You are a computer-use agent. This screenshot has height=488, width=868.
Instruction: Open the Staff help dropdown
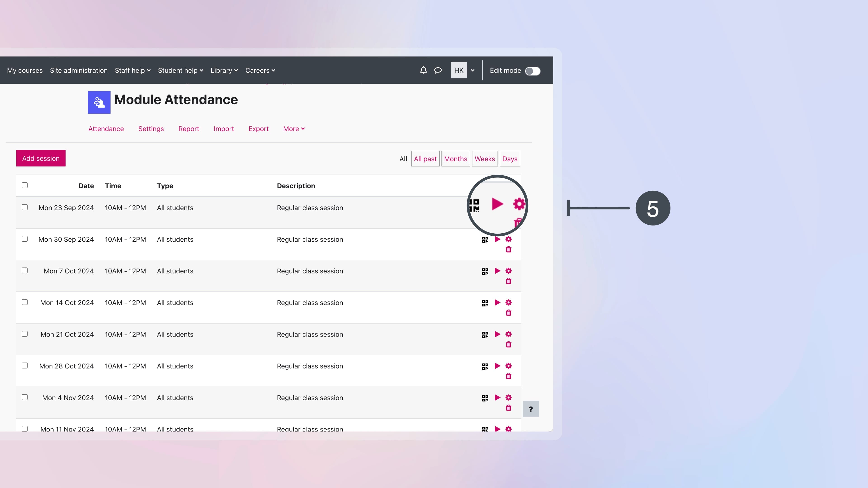tap(132, 70)
